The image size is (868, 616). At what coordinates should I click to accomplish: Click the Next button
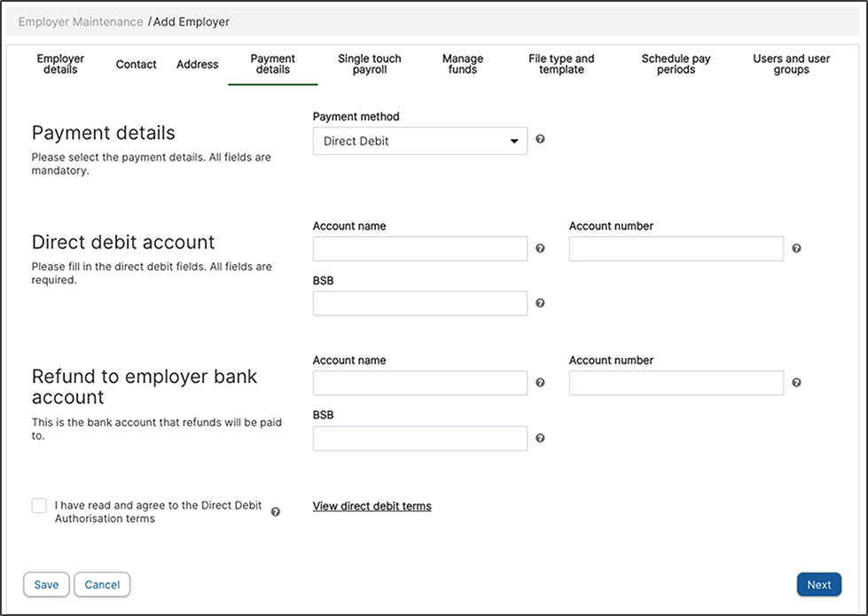pyautogui.click(x=818, y=584)
